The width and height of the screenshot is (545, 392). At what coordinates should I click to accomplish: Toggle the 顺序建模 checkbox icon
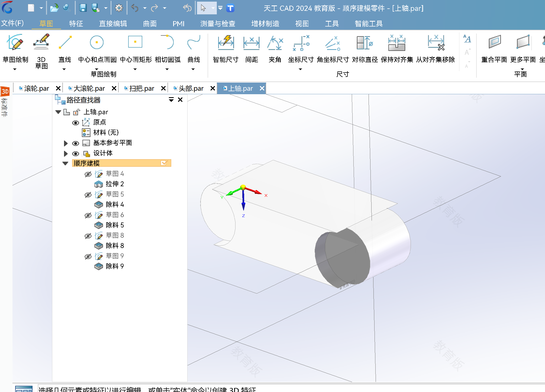[164, 163]
